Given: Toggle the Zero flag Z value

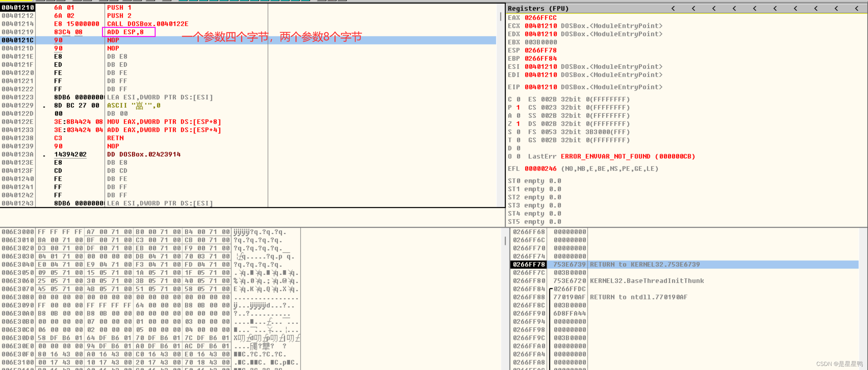Looking at the screenshot, I should tap(518, 124).
